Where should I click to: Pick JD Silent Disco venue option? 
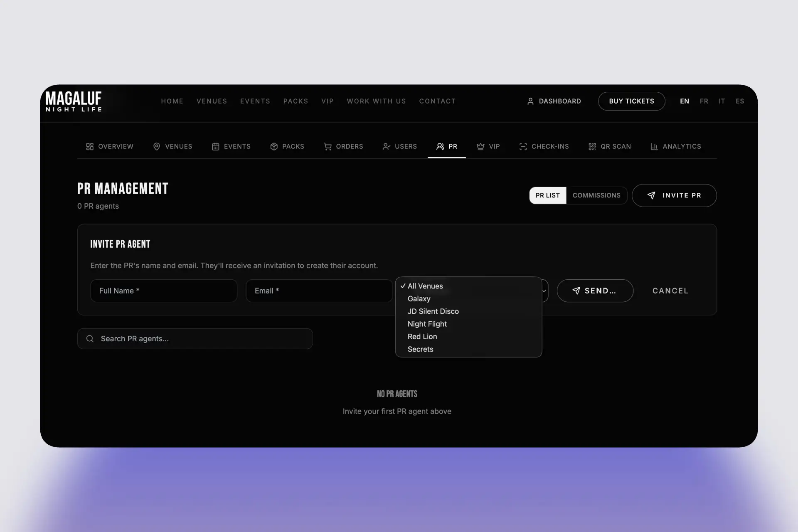(468, 311)
